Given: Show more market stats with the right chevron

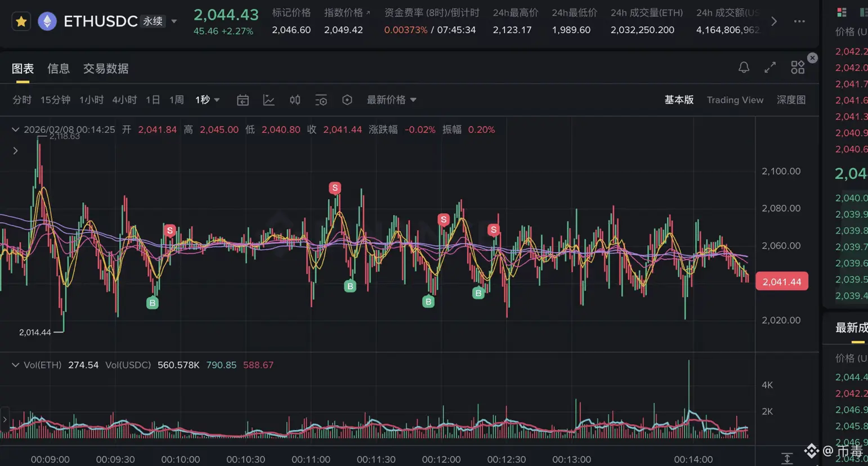Looking at the screenshot, I should point(774,21).
